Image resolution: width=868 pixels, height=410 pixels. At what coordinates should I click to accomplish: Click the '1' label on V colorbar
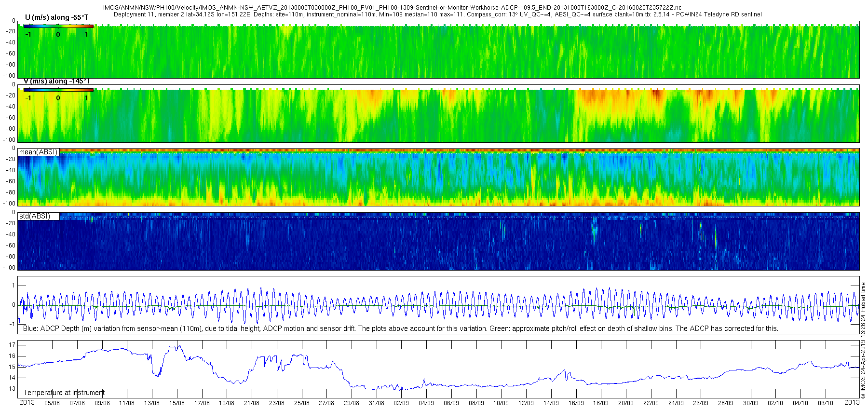(86, 98)
